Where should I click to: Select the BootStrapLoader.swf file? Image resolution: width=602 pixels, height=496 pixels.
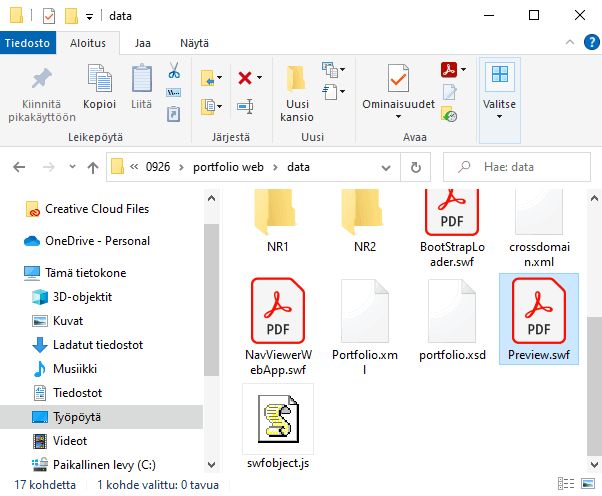pyautogui.click(x=452, y=228)
